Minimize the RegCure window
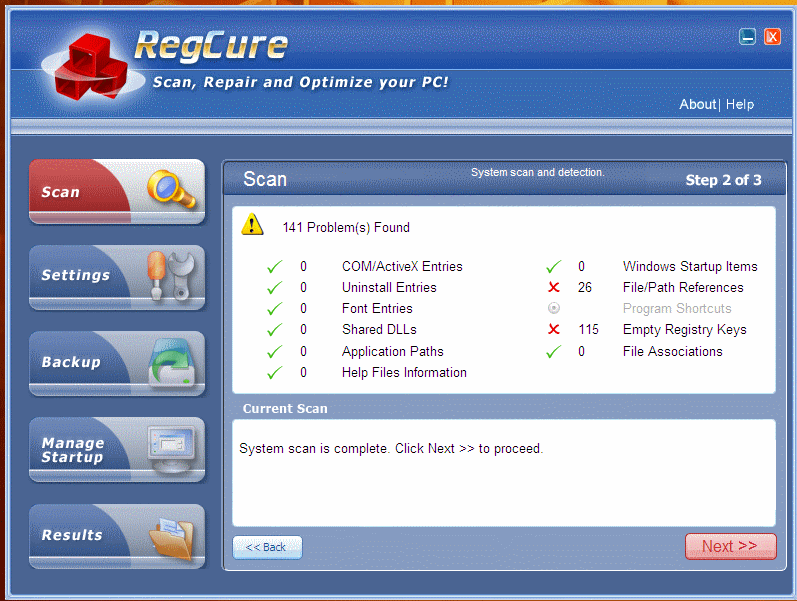 tap(747, 37)
